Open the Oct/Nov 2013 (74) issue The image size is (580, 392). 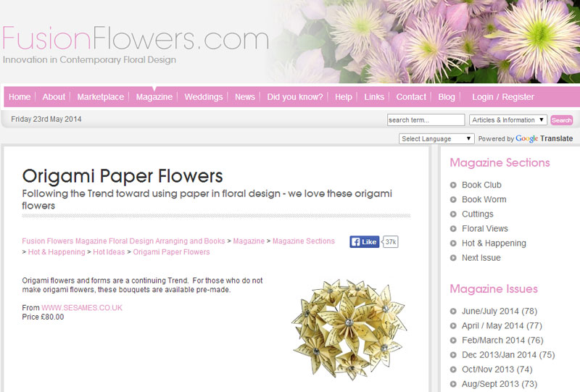497,370
